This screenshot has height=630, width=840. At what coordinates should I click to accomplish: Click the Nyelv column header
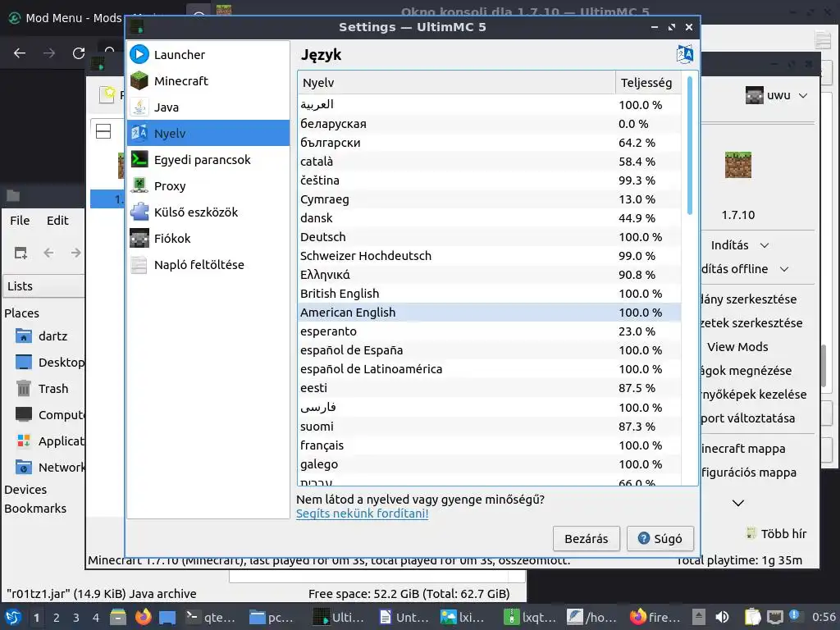pyautogui.click(x=456, y=83)
